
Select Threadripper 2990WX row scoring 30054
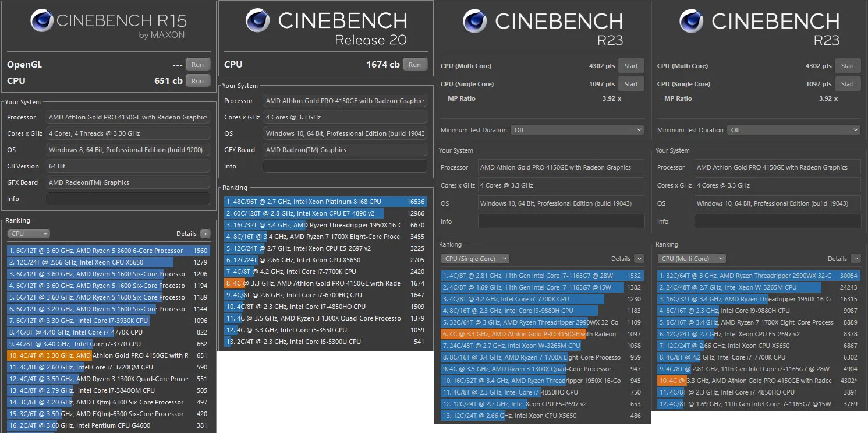759,276
